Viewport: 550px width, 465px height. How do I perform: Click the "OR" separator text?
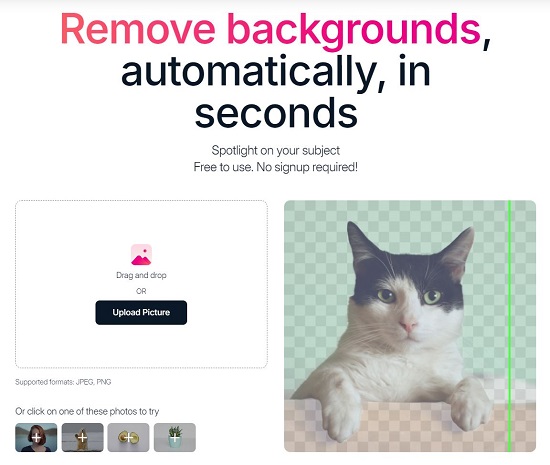pos(141,291)
